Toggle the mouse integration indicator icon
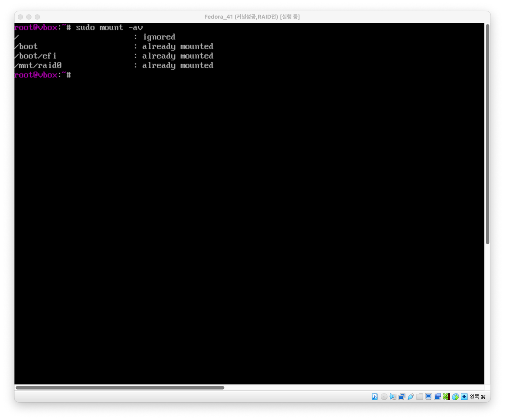Image resolution: width=505 pixels, height=420 pixels. pyautogui.click(x=455, y=397)
